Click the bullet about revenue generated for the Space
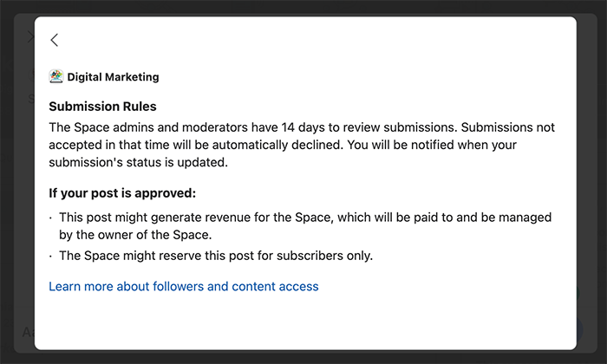607x364 pixels. click(305, 226)
